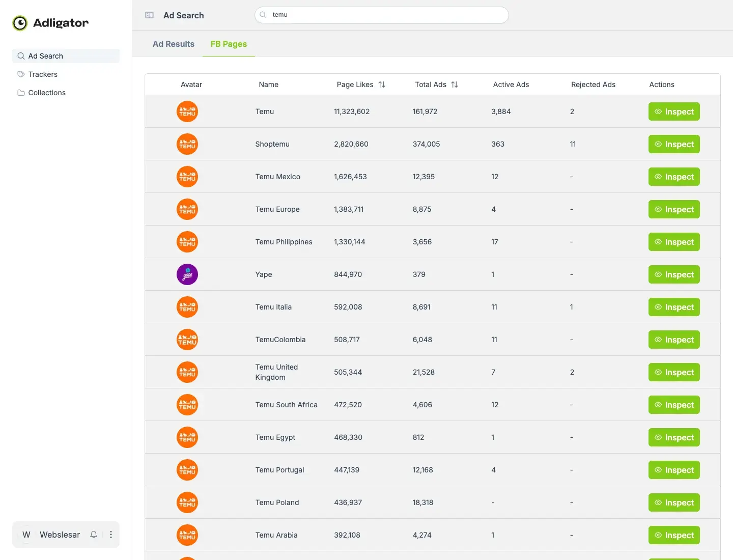Sort table by Page Likes
Screen dimensions: 733x560
point(382,85)
